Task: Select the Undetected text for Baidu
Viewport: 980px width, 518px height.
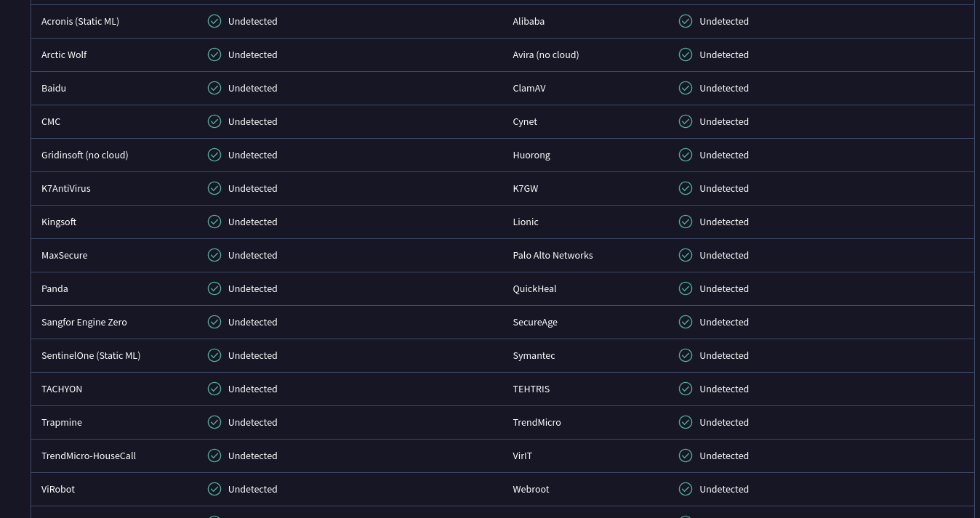Action: click(x=253, y=88)
